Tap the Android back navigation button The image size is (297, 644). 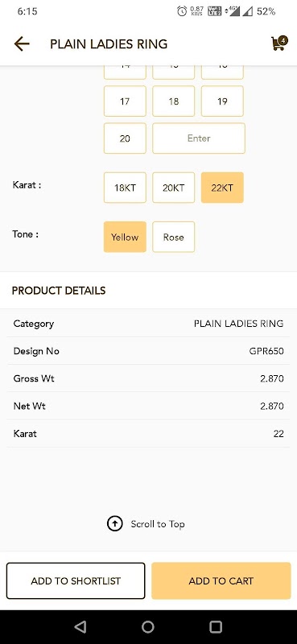80,627
